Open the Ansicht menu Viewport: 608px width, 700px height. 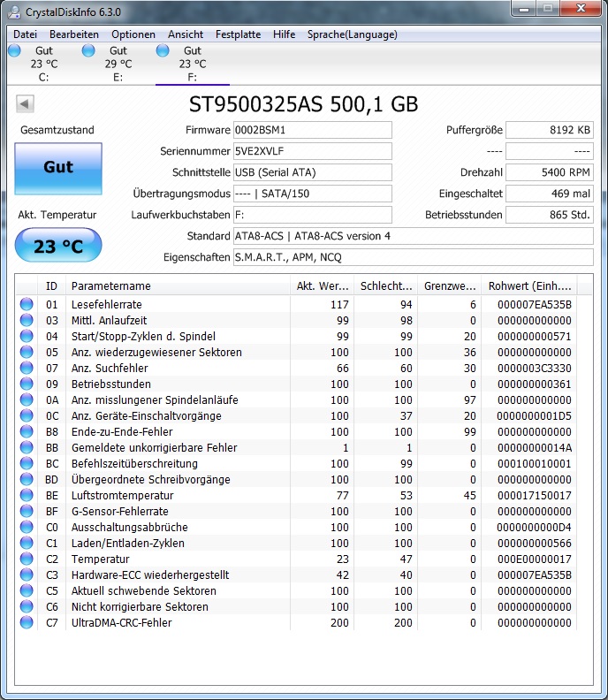(186, 34)
